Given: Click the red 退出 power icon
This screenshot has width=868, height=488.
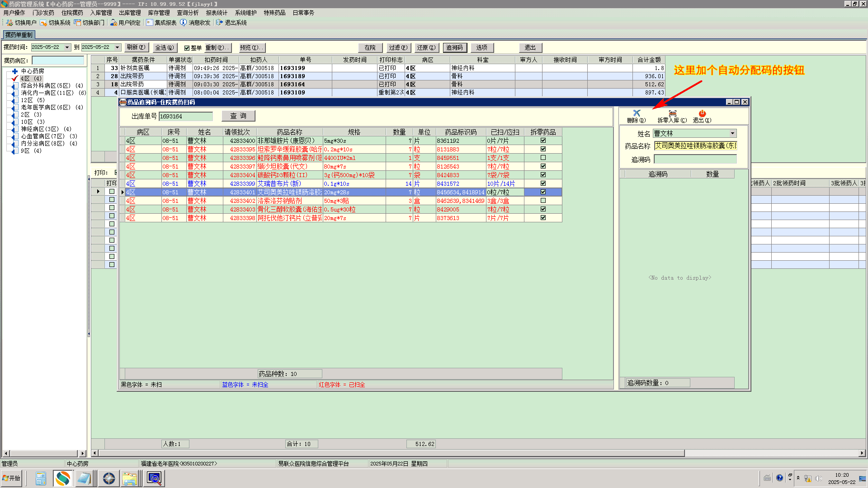Looking at the screenshot, I should (x=702, y=113).
